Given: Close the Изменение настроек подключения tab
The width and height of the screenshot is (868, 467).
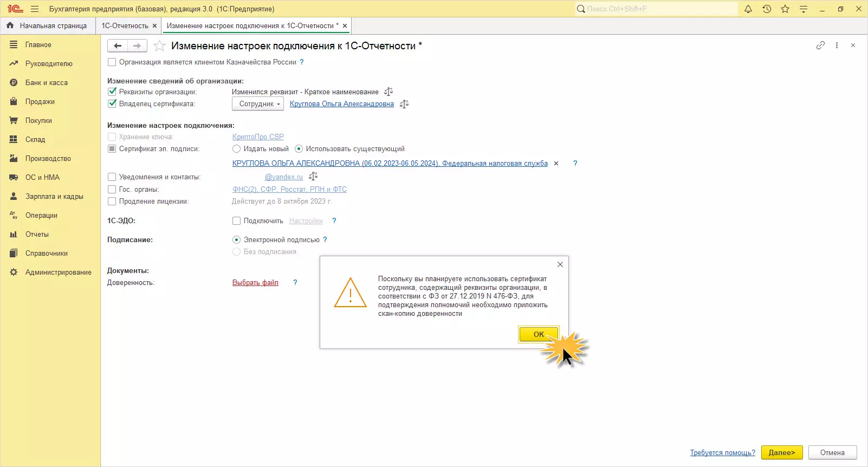Looking at the screenshot, I should pyautogui.click(x=345, y=25).
